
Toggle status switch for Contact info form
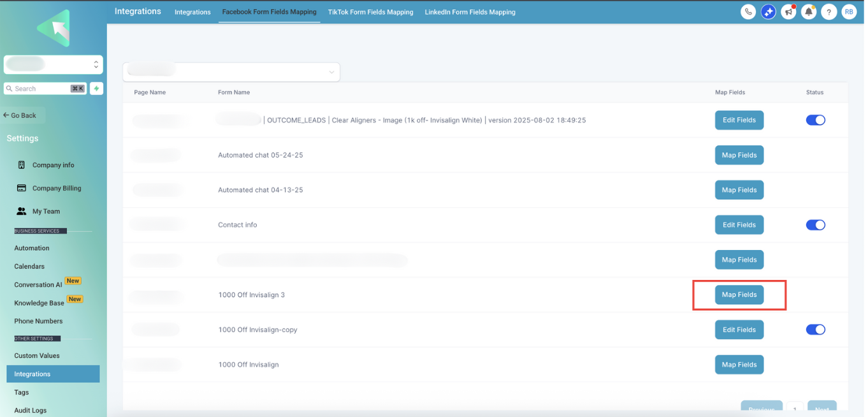[816, 225]
